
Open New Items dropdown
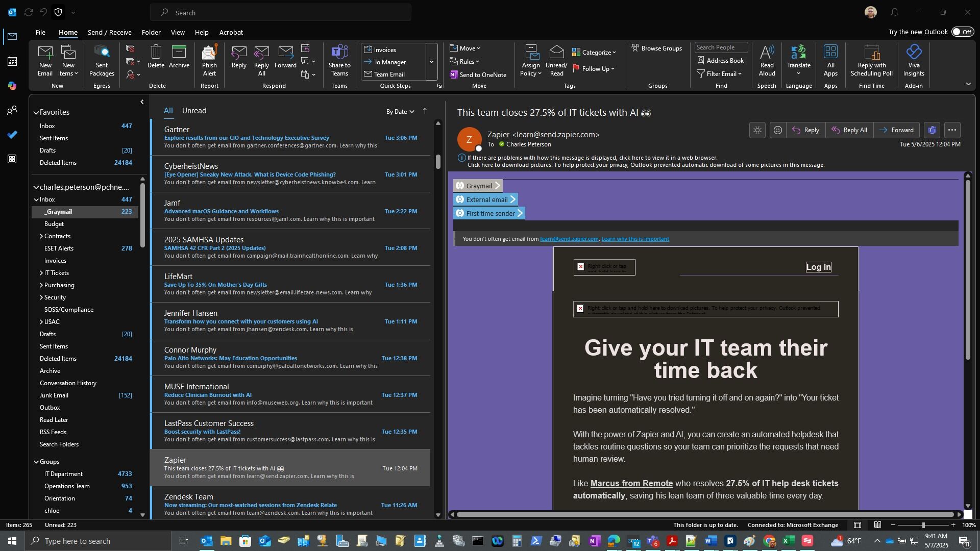[68, 60]
